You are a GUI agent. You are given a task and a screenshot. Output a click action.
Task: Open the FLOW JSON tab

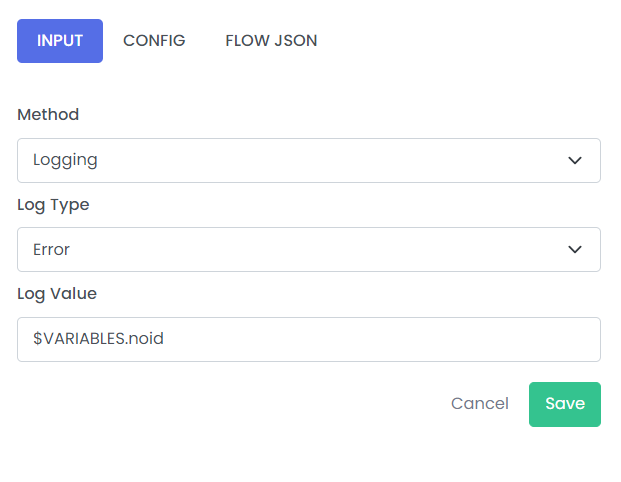(271, 41)
